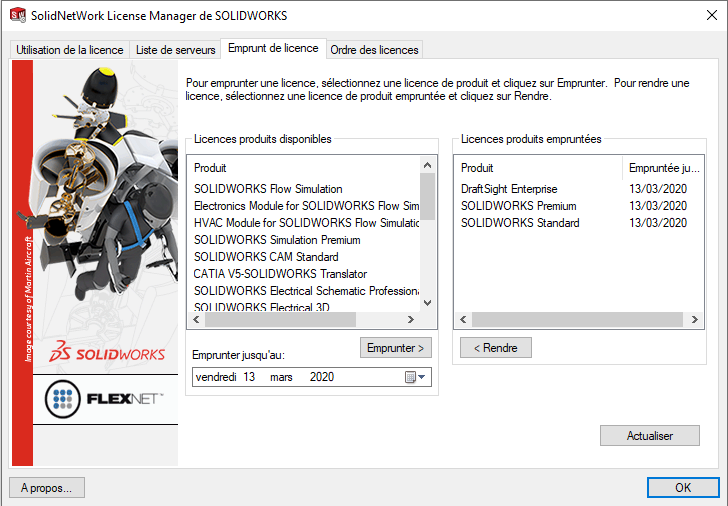Screen dimensions: 728x506
Task: Click the Actualiser button
Action: tap(650, 435)
